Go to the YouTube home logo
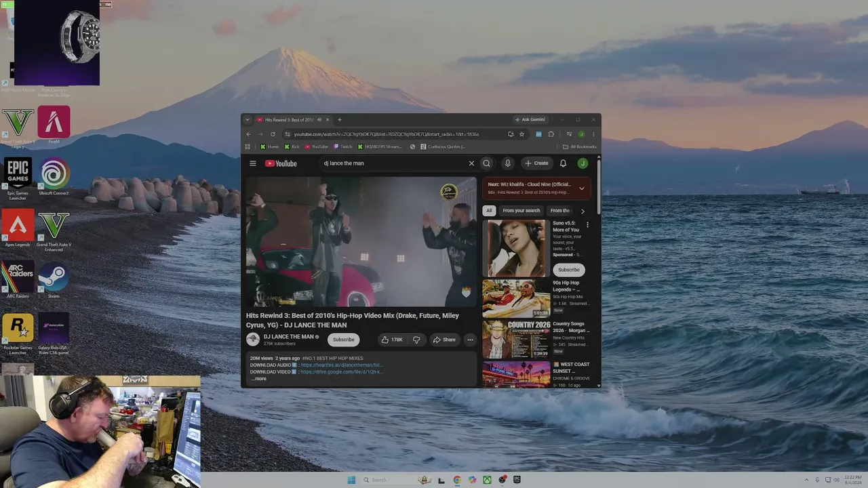This screenshot has height=488, width=868. tap(281, 163)
